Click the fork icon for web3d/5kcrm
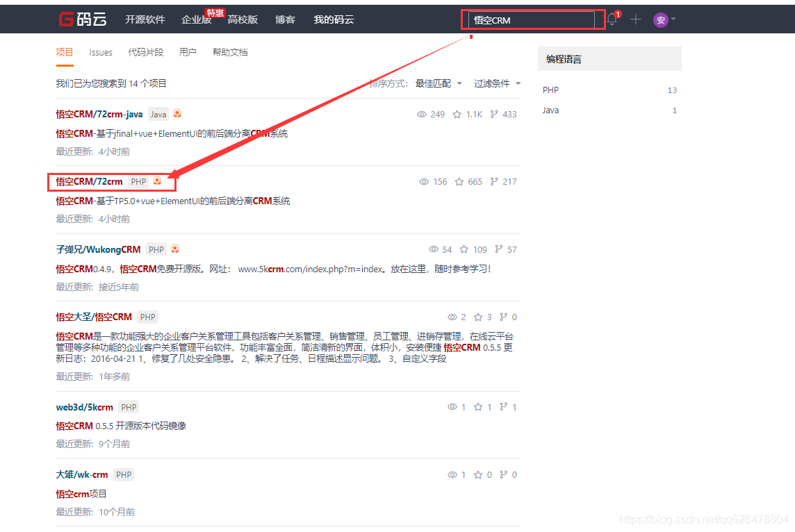Viewport: 795px width, 532px height. [x=503, y=407]
